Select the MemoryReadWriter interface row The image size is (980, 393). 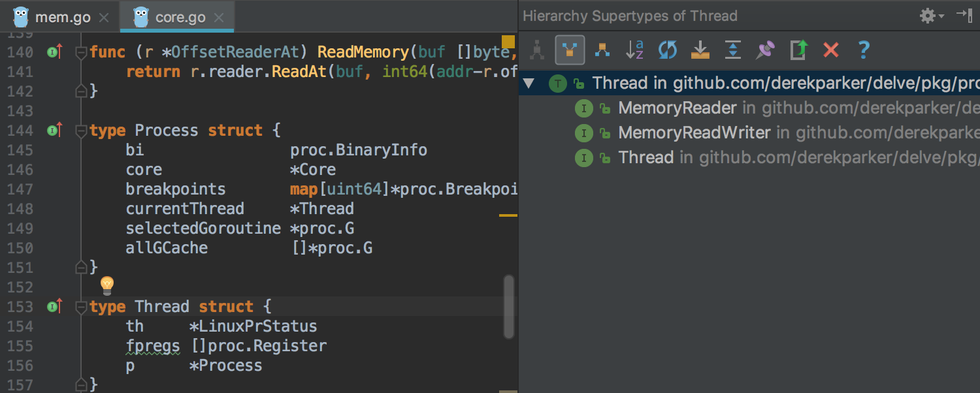[749, 133]
